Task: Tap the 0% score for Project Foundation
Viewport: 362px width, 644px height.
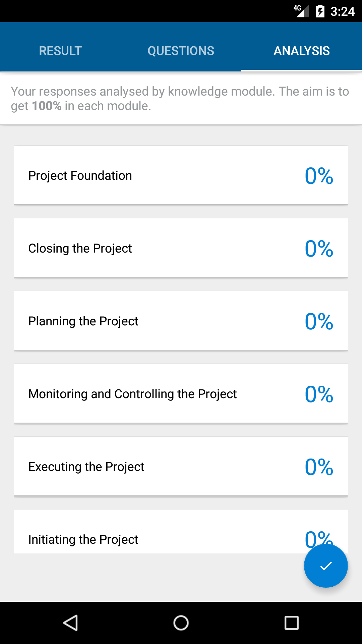Action: (319, 176)
